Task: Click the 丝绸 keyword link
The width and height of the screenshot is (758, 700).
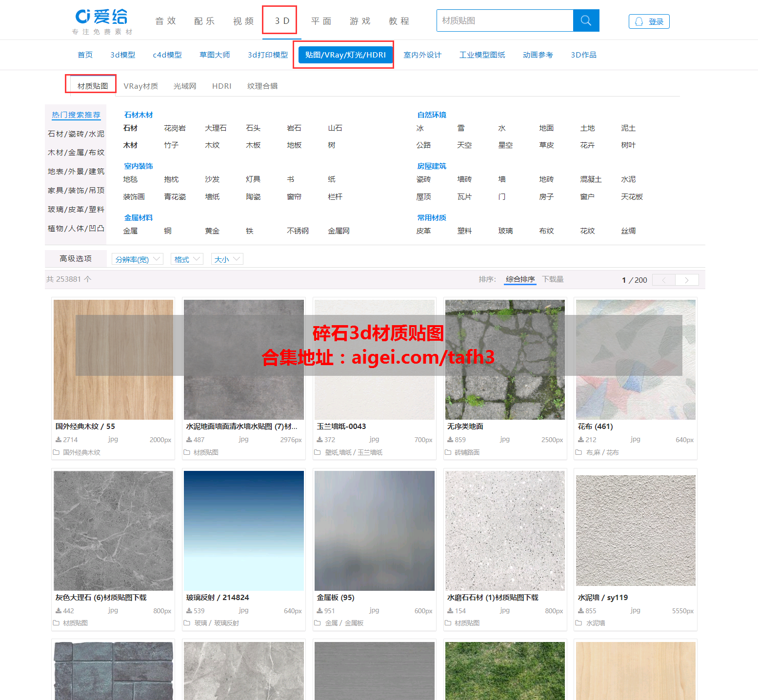Action: point(628,231)
